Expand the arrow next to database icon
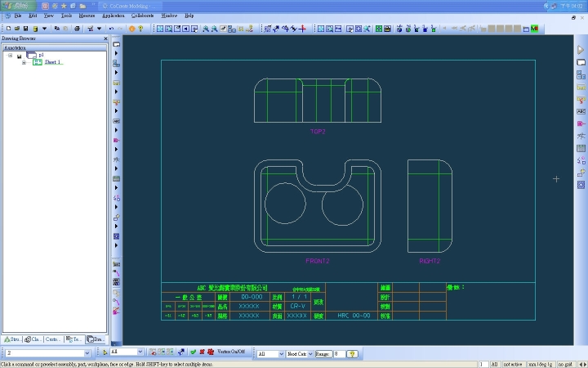 (x=44, y=29)
